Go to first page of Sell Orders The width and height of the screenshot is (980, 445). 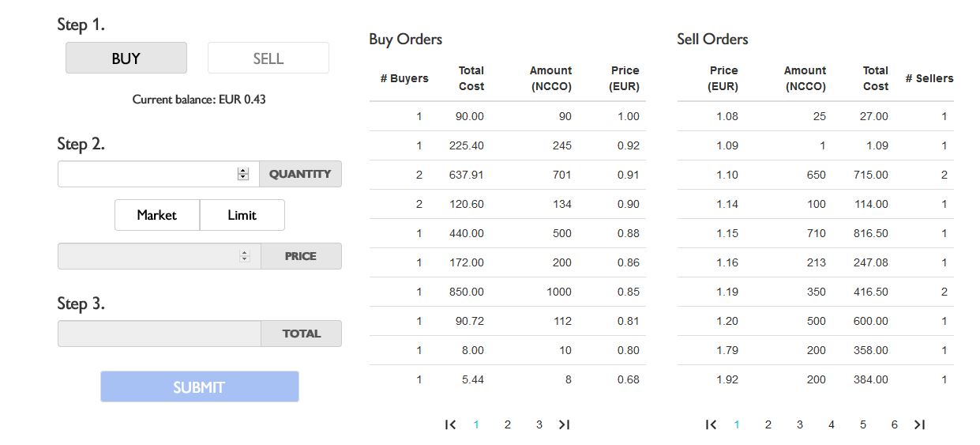[x=711, y=424]
